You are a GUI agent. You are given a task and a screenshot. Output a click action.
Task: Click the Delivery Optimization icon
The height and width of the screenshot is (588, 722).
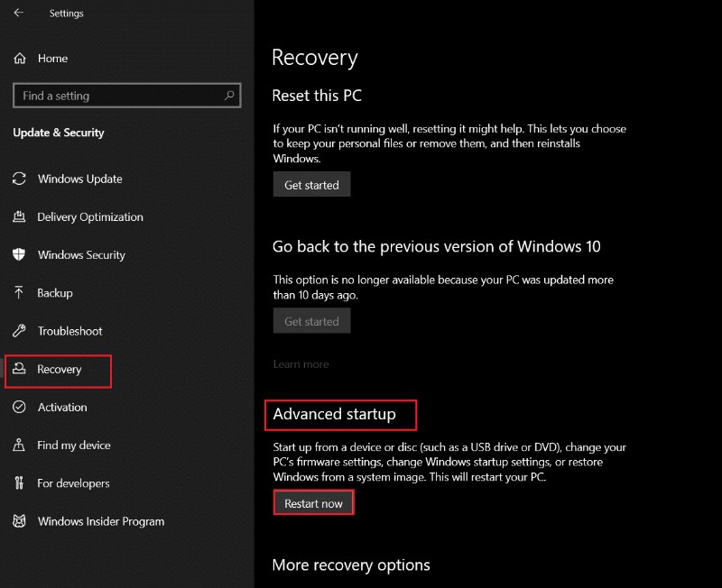[19, 216]
